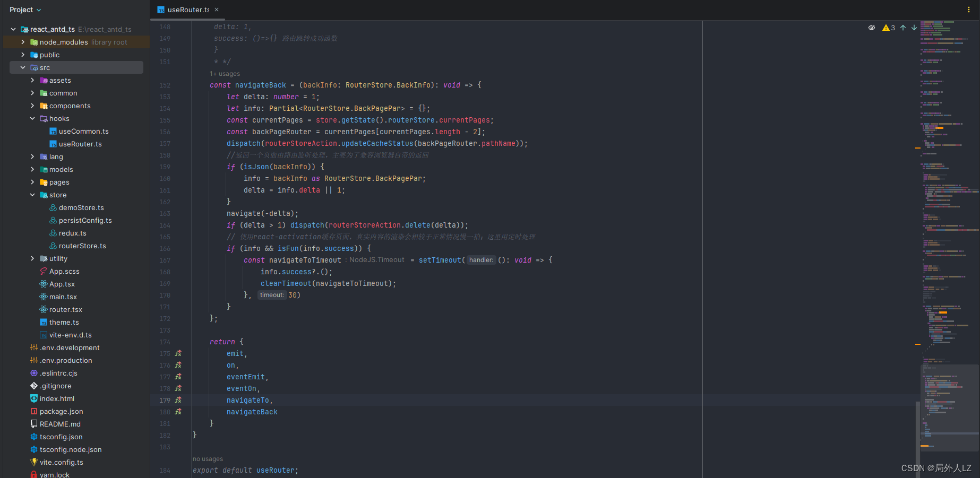This screenshot has width=980, height=478.
Task: Expand the common folder
Action: pos(32,93)
